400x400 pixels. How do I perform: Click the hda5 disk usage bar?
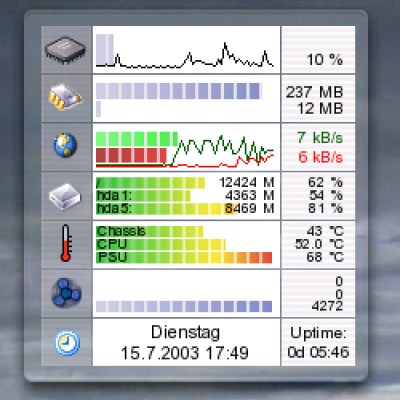[165, 209]
